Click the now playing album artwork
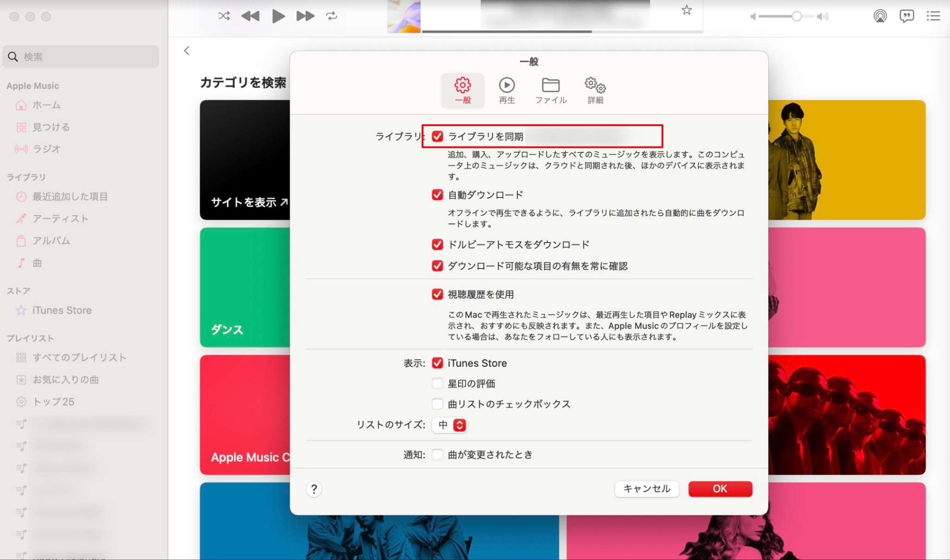This screenshot has width=950, height=560. 404,17
